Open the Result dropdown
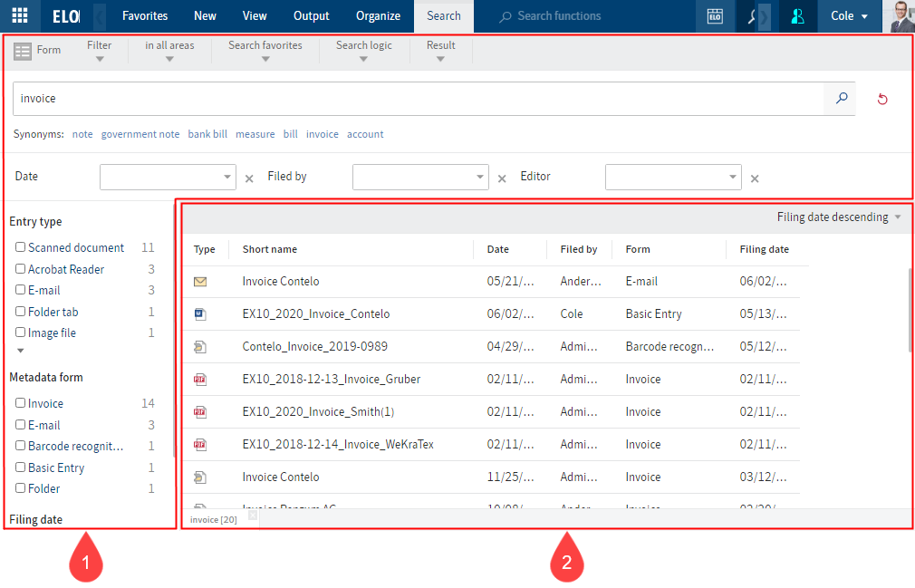The image size is (915, 588). point(440,51)
